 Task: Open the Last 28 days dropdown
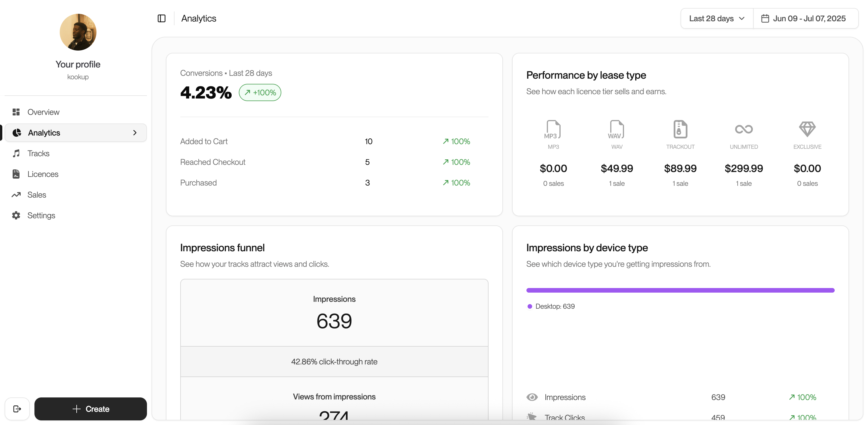click(x=717, y=18)
